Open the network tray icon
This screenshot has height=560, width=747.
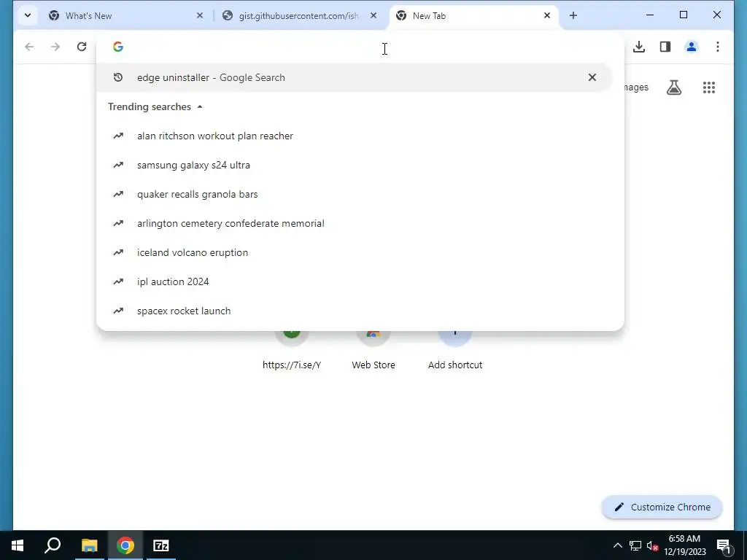click(x=635, y=545)
